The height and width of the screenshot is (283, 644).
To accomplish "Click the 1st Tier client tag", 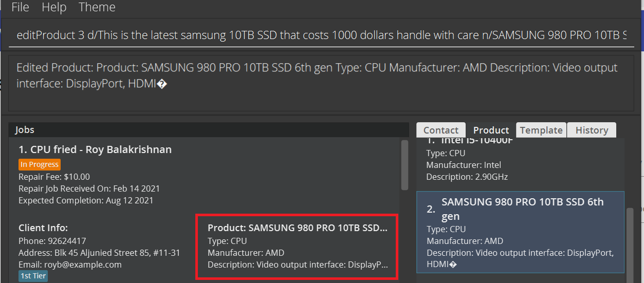I will [33, 276].
